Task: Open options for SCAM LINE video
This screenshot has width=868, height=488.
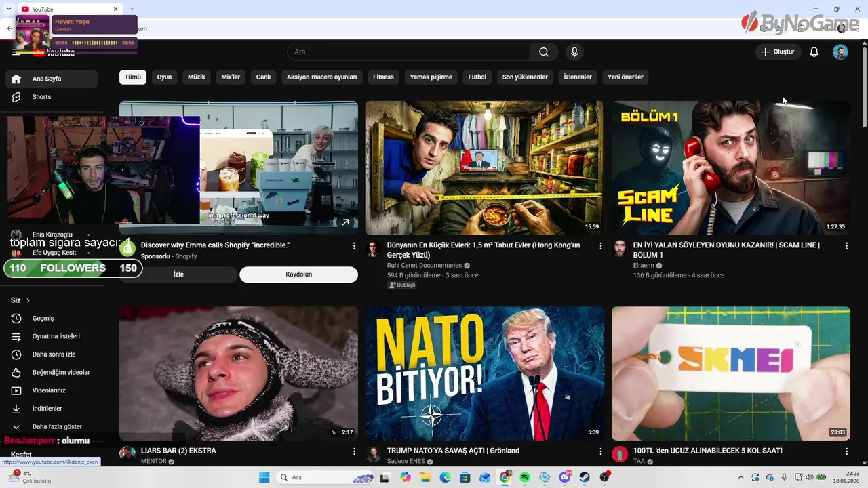Action: [846, 246]
